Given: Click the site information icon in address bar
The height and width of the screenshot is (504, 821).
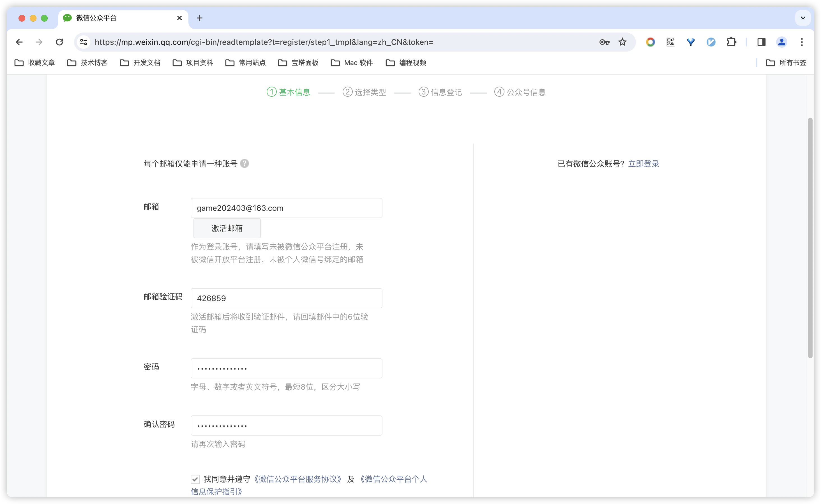Looking at the screenshot, I should pos(83,42).
